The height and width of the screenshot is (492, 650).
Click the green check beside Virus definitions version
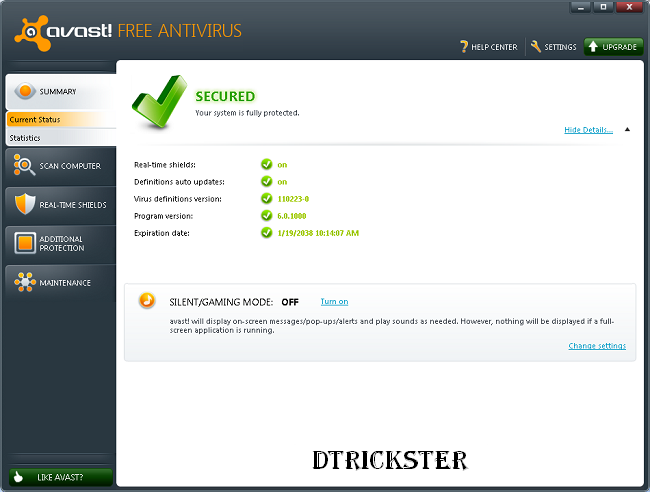267,199
